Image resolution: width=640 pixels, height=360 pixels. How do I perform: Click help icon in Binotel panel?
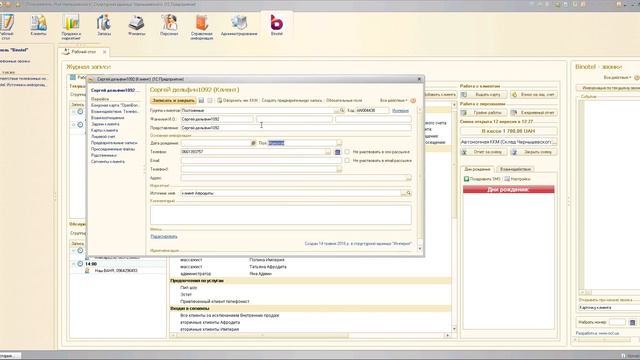point(637,78)
